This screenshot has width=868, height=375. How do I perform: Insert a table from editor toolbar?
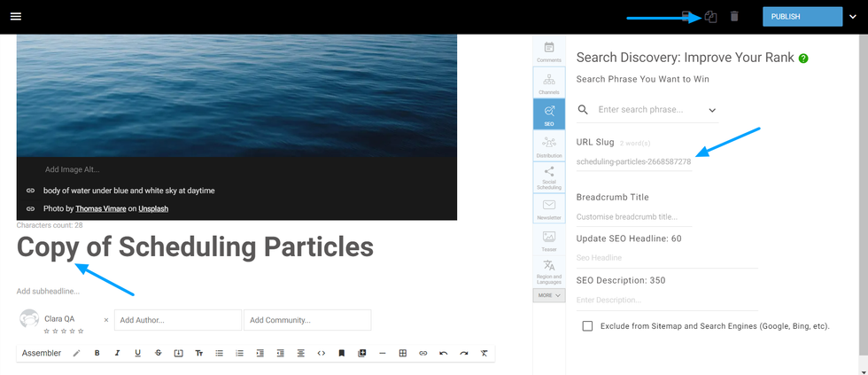(403, 353)
